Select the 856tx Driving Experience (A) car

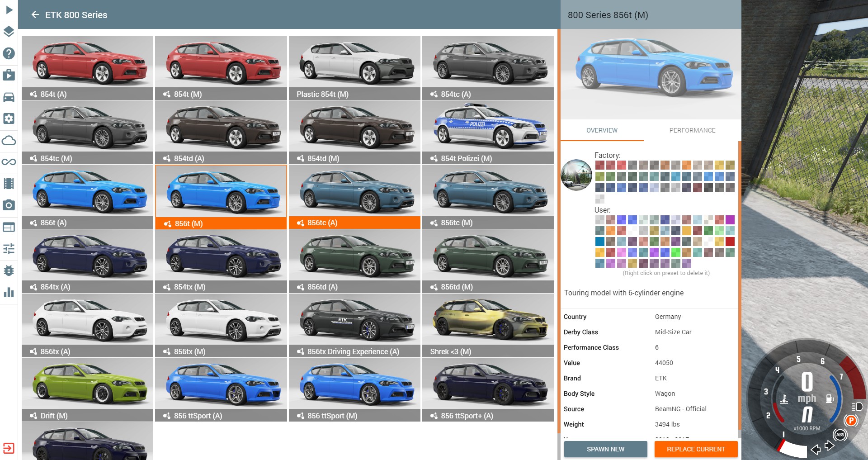click(x=354, y=325)
